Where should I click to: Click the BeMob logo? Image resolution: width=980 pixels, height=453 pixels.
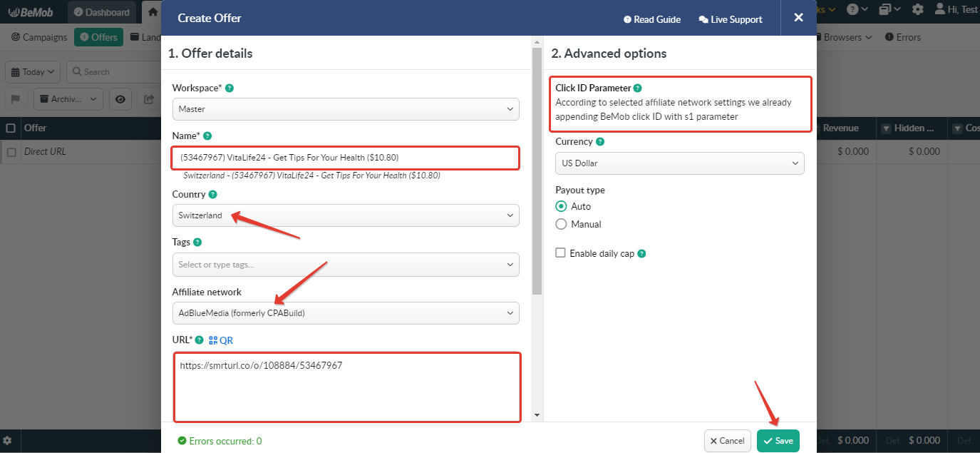[30, 11]
